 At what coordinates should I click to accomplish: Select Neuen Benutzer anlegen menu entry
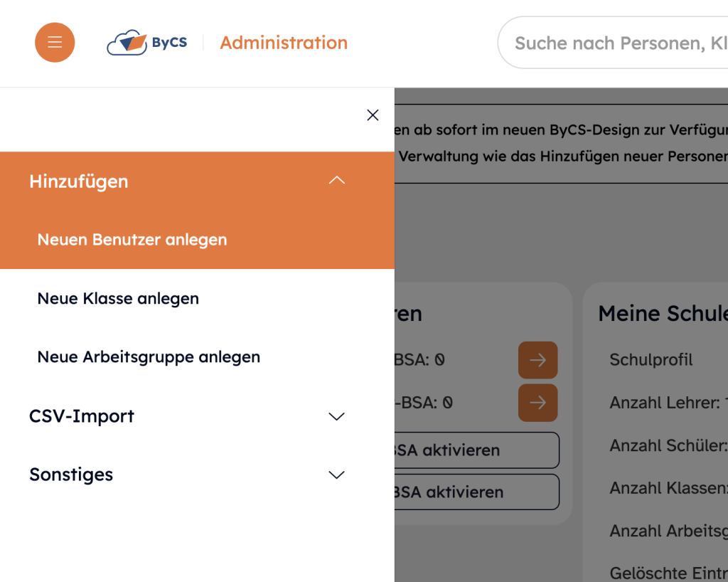pos(132,240)
